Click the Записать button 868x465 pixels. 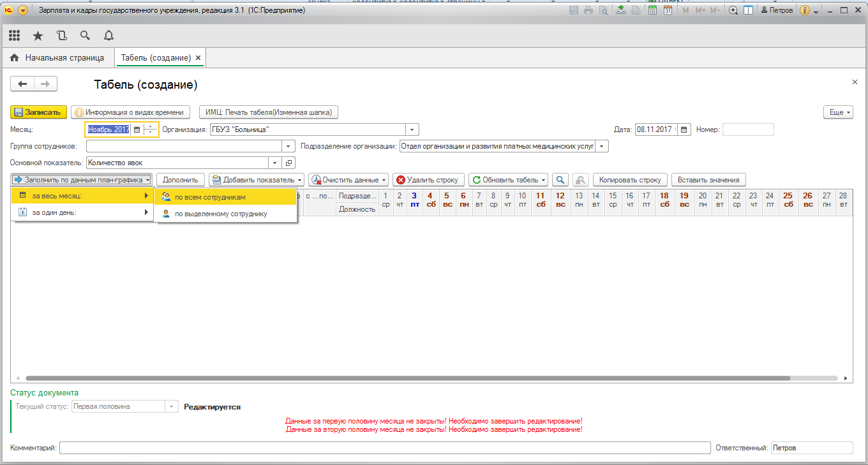[x=38, y=112]
